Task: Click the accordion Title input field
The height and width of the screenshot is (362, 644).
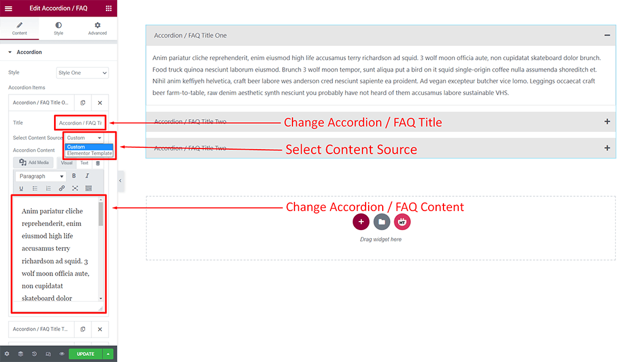Action: (80, 123)
